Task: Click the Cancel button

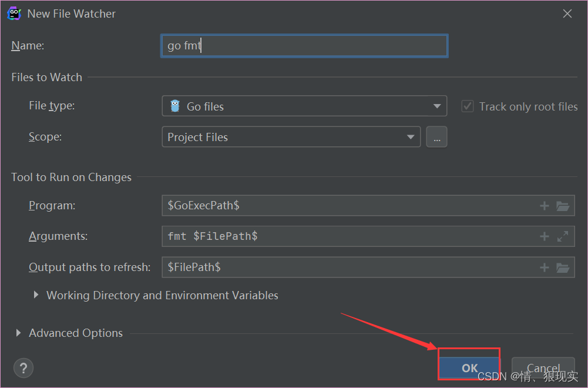Action: [x=543, y=368]
